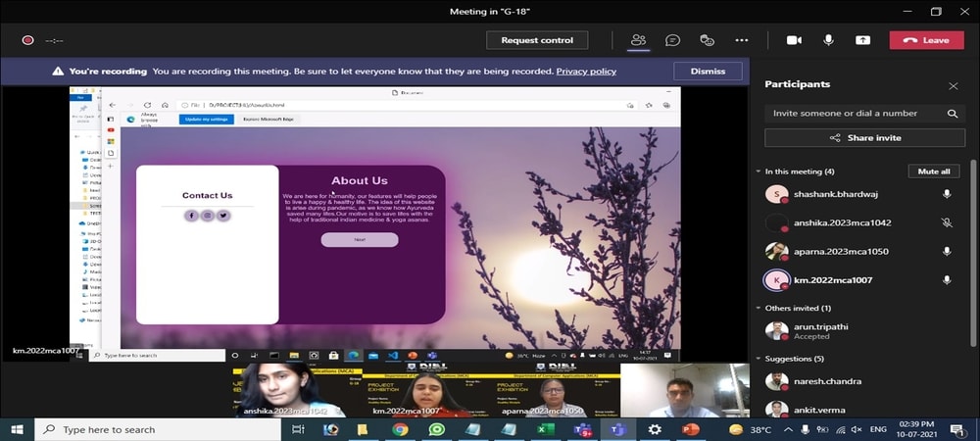This screenshot has height=441, width=980.
Task: Open More actions three-dot menu
Action: (742, 40)
